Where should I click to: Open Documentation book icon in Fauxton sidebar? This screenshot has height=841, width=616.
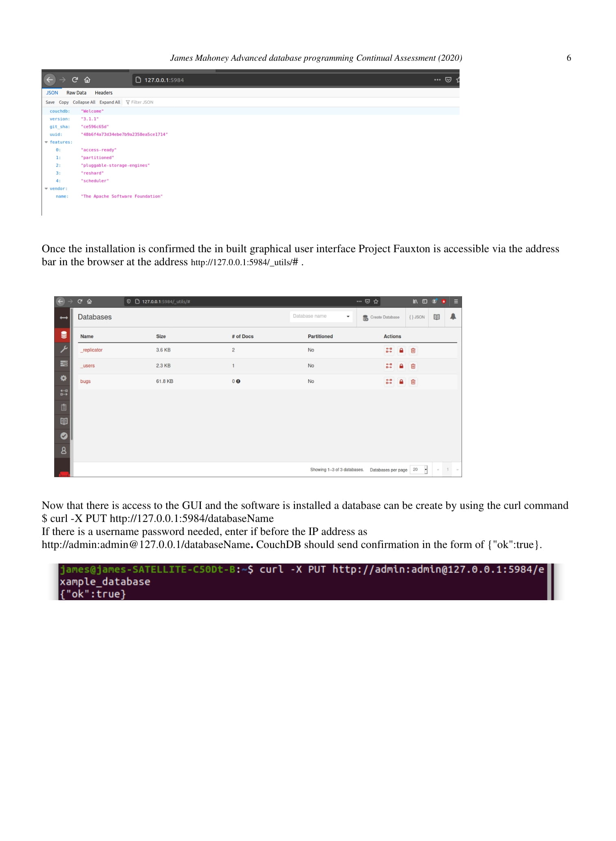coord(64,421)
